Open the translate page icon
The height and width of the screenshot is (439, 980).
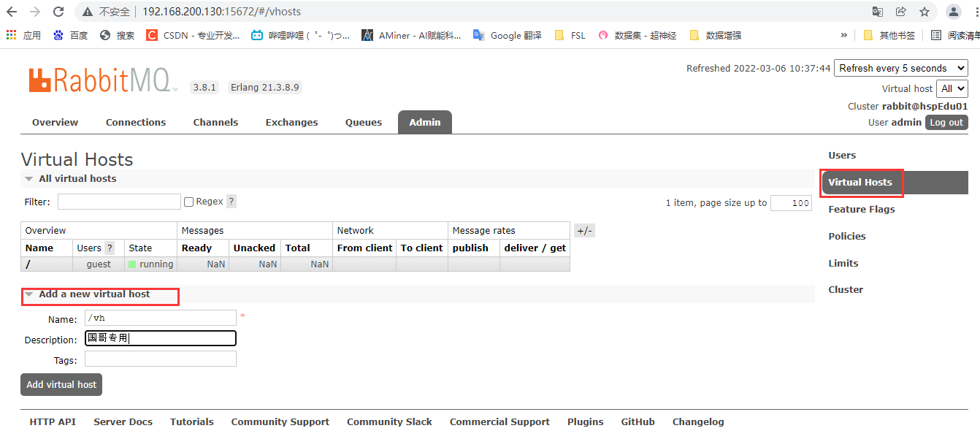[x=878, y=12]
